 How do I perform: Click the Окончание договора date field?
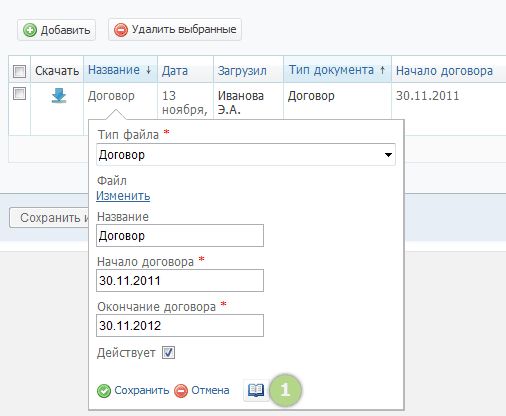pos(180,326)
